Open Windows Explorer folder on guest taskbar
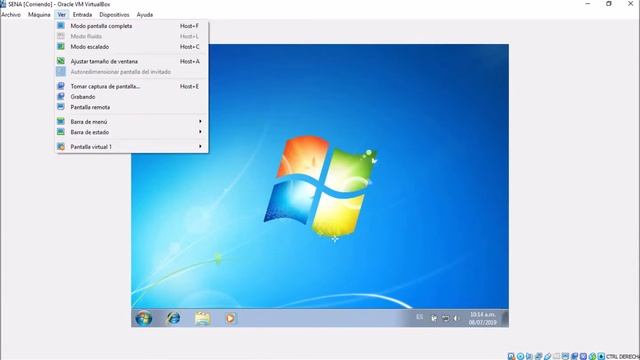The height and width of the screenshot is (360, 640). pyautogui.click(x=202, y=318)
